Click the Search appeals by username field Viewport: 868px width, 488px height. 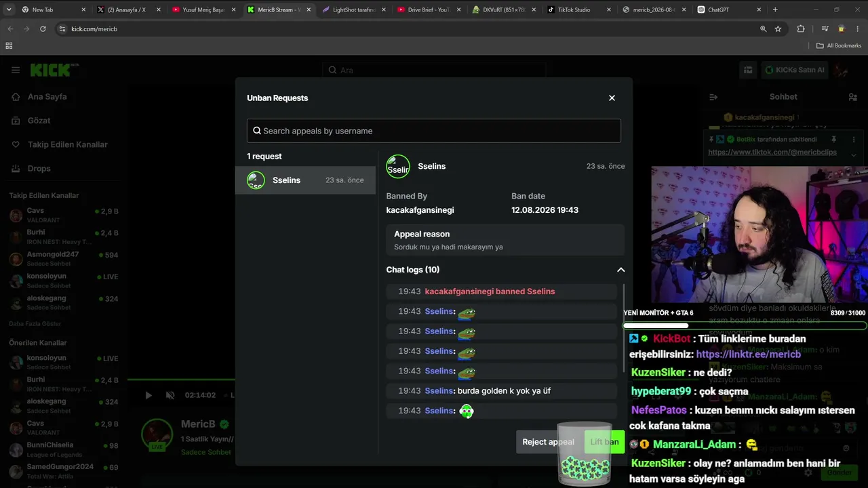[434, 131]
